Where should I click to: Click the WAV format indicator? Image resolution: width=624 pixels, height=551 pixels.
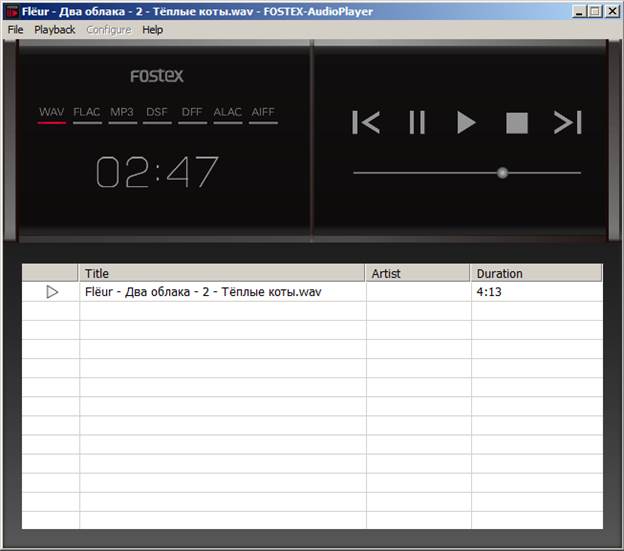tap(52, 114)
